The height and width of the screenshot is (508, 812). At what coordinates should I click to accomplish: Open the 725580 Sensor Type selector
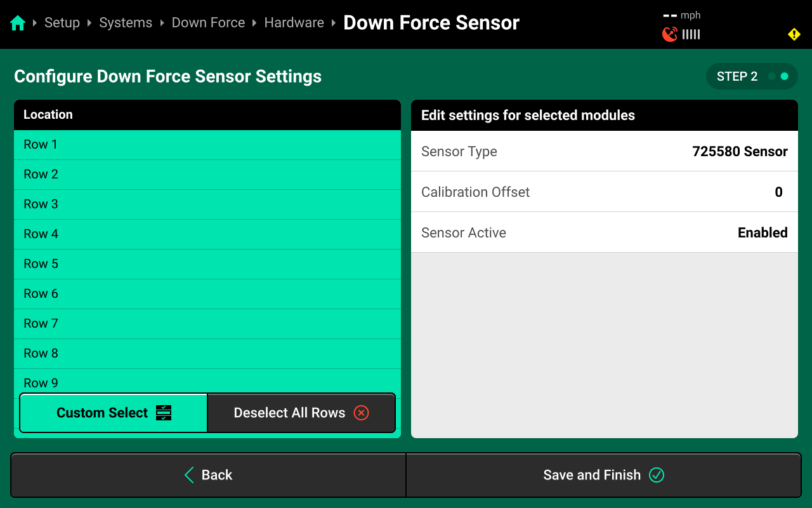pos(604,151)
